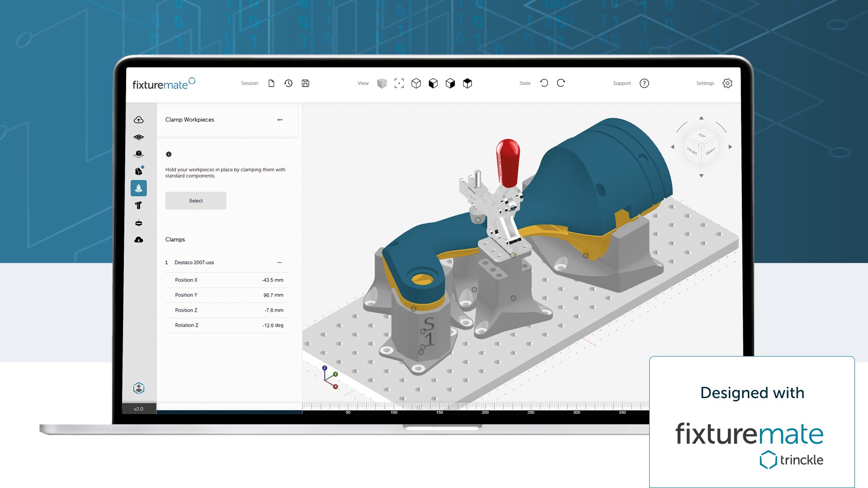
Task: Redo the state change
Action: 561,83
